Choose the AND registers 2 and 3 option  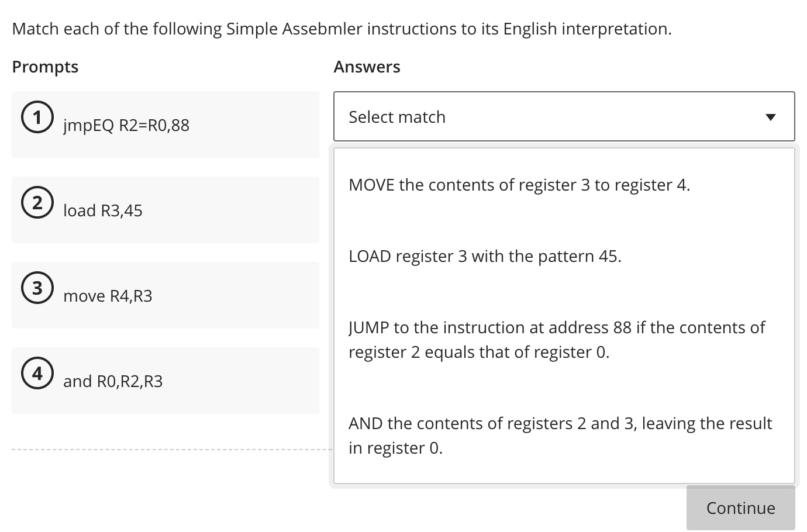(x=560, y=435)
